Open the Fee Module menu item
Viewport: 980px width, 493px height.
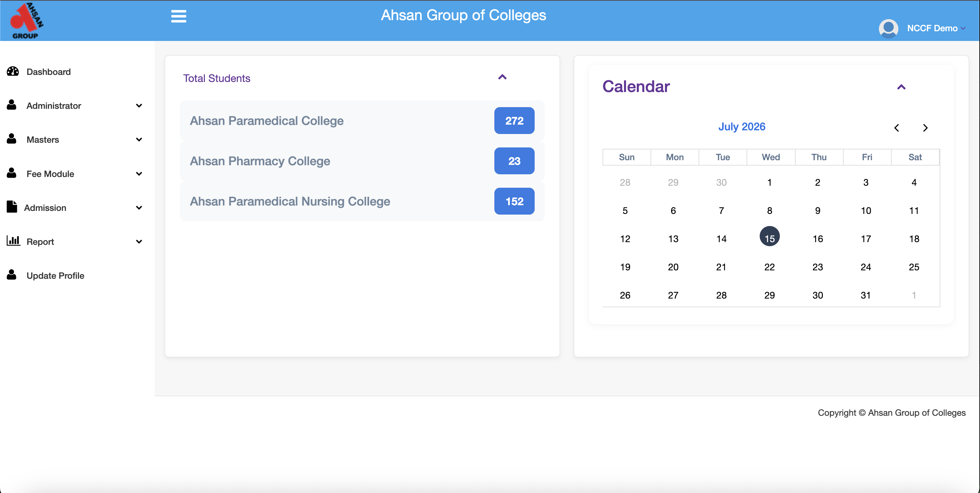coord(50,174)
